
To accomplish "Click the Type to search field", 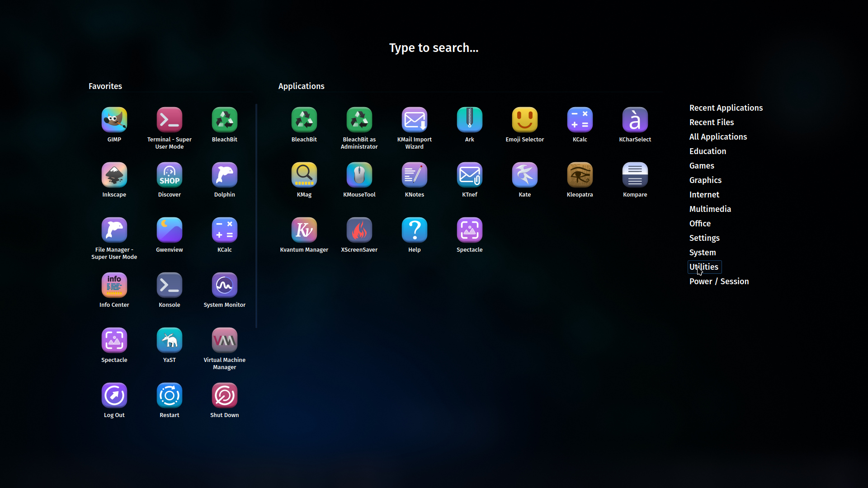I will (434, 48).
